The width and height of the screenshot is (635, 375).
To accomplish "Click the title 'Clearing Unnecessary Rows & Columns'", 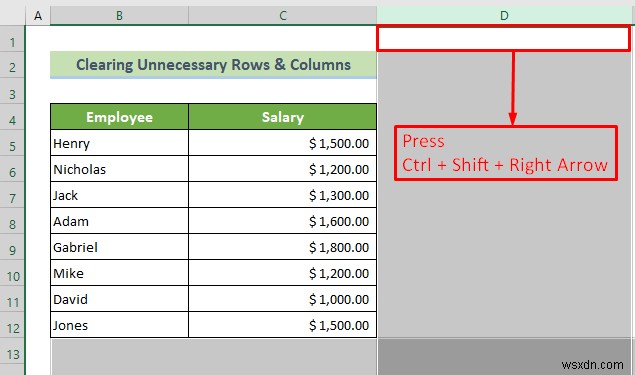I will pos(213,65).
